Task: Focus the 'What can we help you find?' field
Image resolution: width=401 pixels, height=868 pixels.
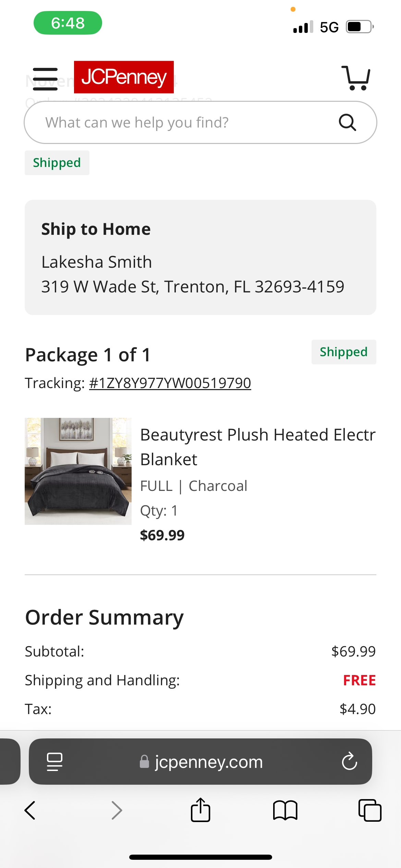Action: point(200,122)
